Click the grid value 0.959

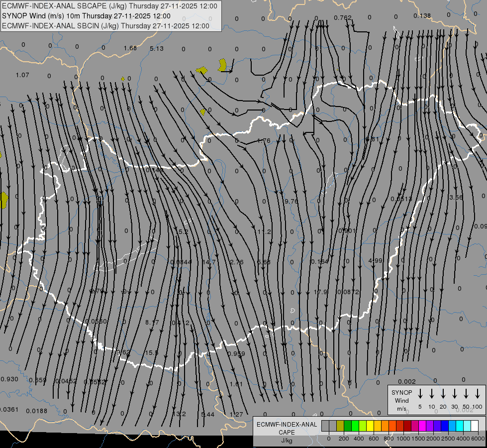(x=236, y=354)
